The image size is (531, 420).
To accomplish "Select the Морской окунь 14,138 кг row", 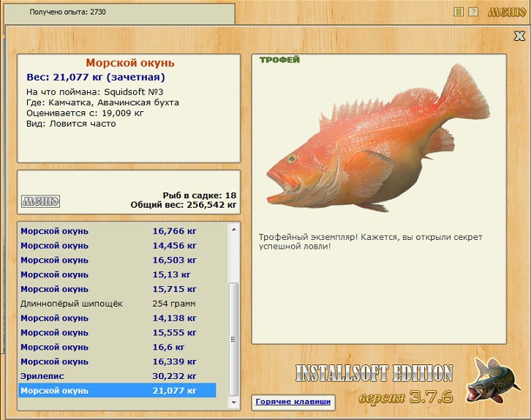I will pyautogui.click(x=117, y=318).
